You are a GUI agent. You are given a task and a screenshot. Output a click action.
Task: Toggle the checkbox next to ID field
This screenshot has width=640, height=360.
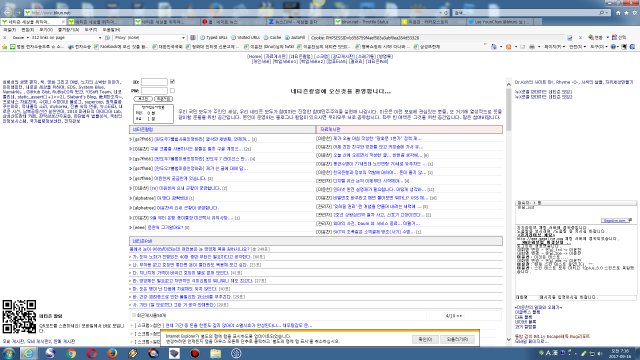coord(172,82)
